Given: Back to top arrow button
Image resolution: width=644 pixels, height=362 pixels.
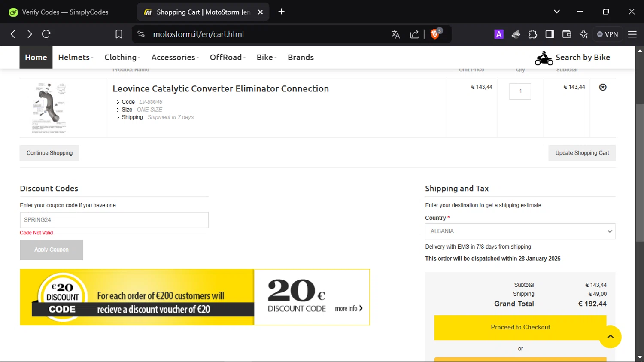Looking at the screenshot, I should point(611,337).
